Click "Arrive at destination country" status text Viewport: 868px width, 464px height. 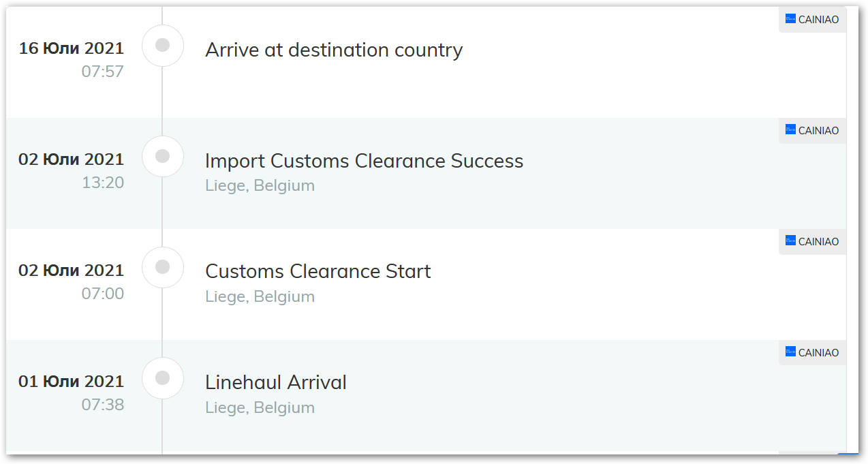tap(334, 50)
